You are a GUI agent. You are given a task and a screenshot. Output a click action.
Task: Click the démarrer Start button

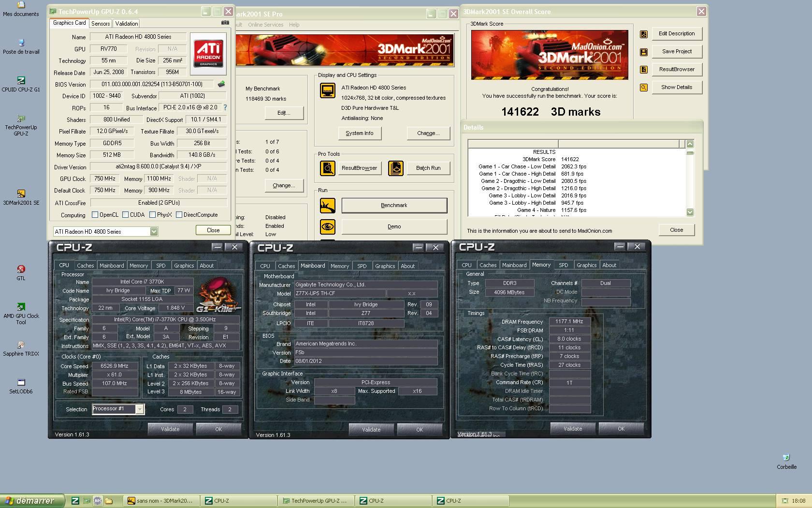33,501
